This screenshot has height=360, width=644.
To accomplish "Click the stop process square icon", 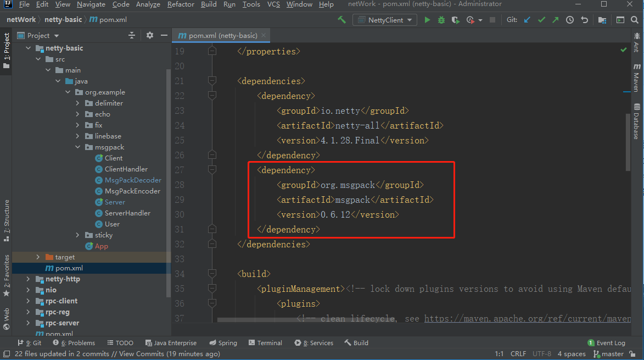I will click(492, 20).
